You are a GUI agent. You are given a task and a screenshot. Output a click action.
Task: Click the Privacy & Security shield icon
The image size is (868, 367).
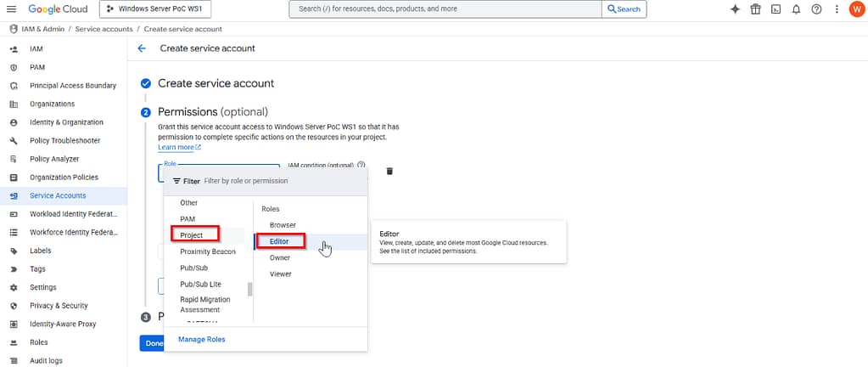click(x=14, y=306)
